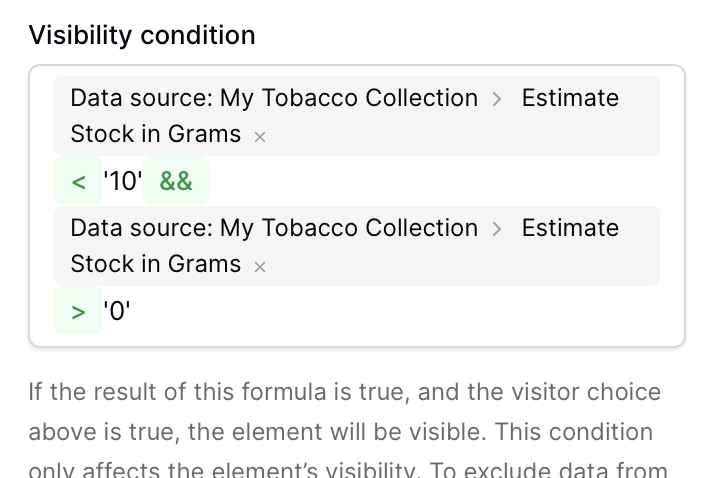Click Stock in Grams field before greater-than

point(155,264)
